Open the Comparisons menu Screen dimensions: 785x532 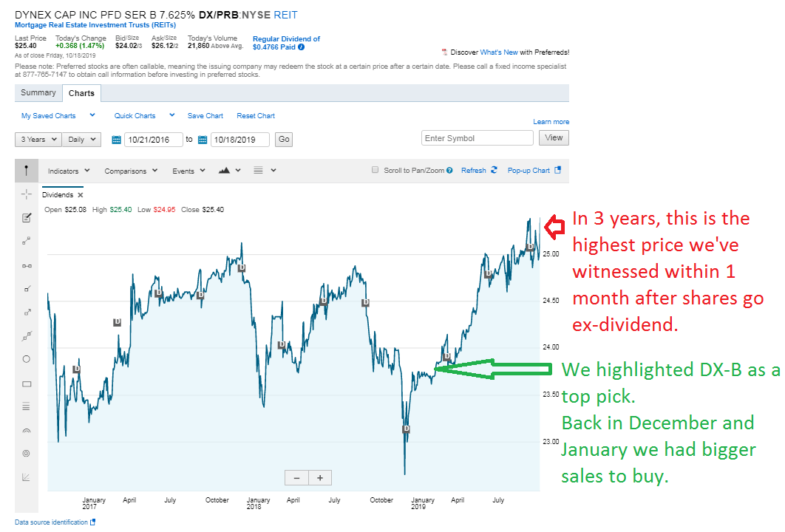click(131, 171)
